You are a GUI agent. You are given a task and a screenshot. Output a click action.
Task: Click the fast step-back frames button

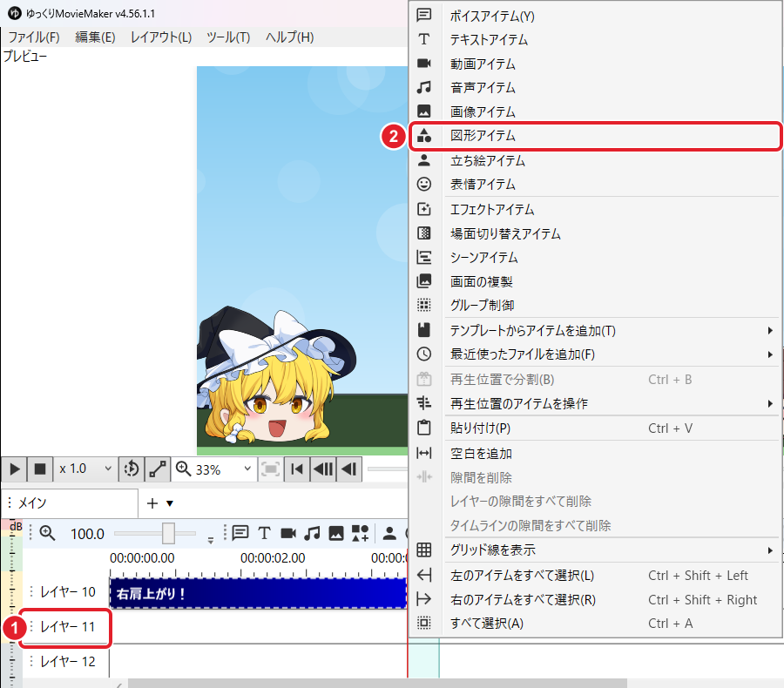tap(323, 469)
